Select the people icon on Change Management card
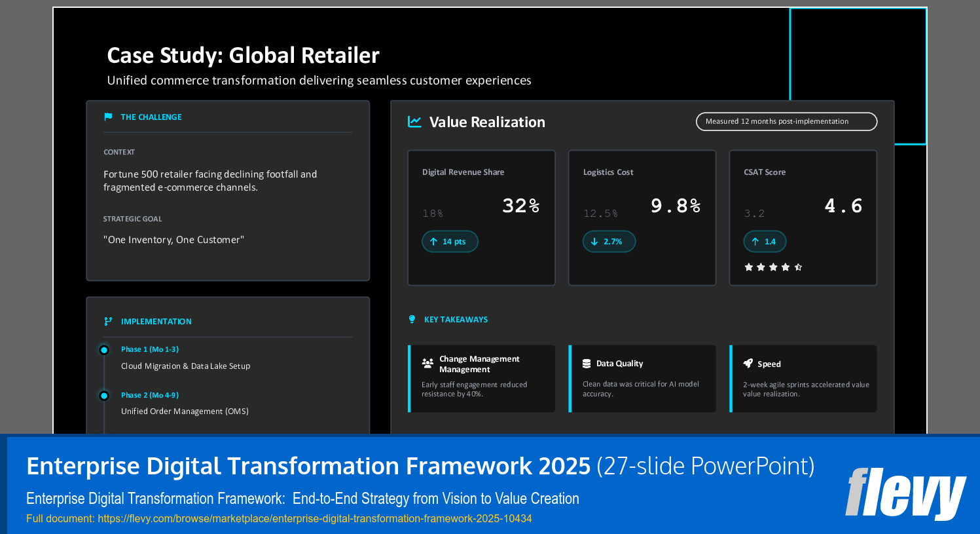 (427, 362)
